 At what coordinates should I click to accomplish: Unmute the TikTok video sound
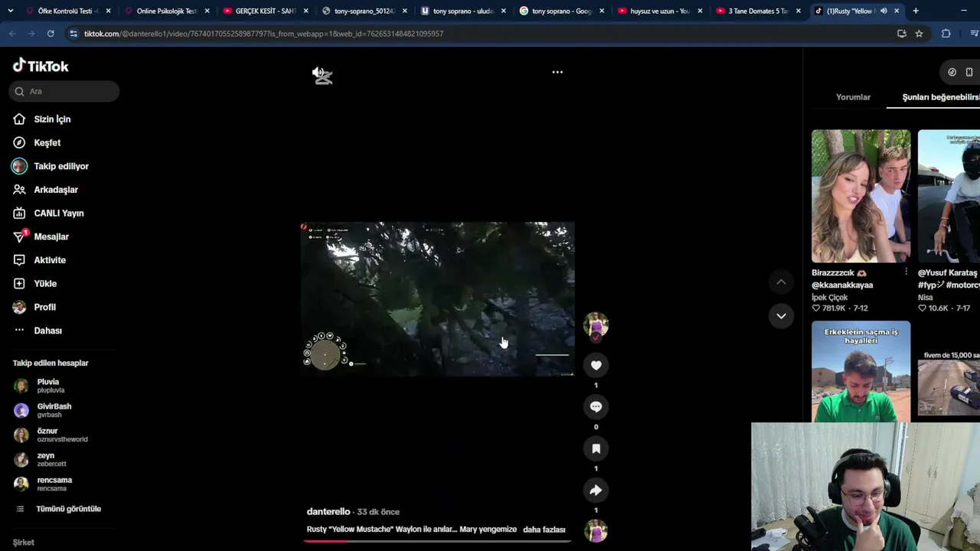[322, 74]
